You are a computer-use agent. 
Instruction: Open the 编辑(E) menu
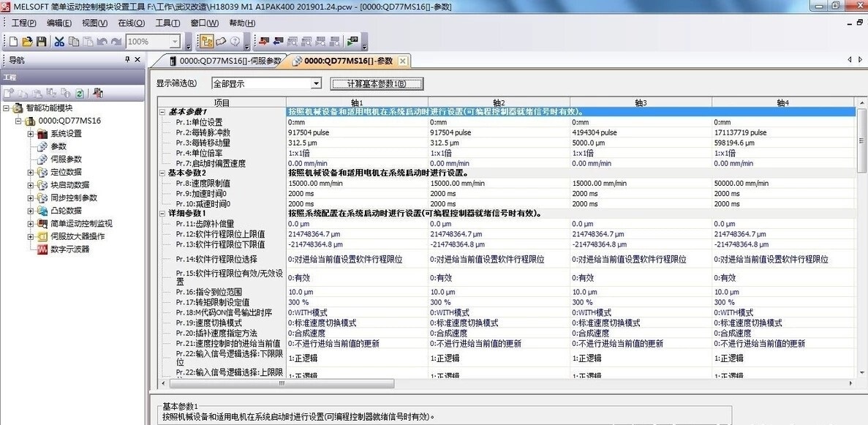(x=59, y=23)
